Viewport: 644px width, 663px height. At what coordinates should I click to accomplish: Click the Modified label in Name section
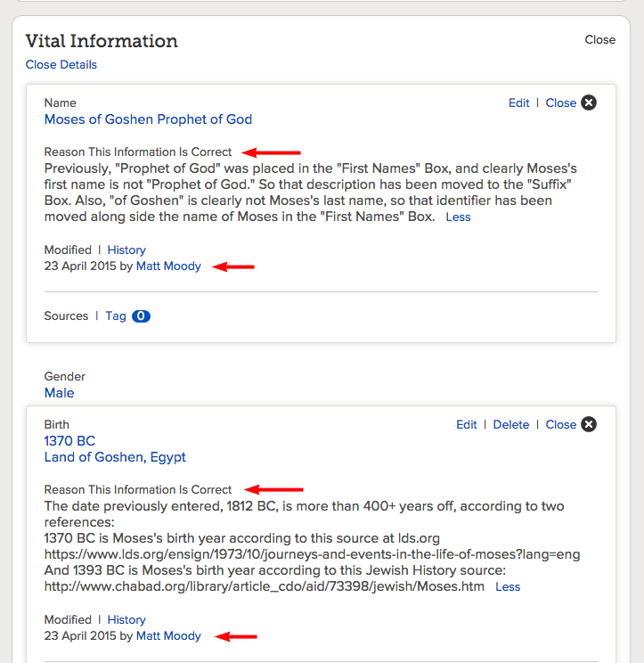[x=68, y=250]
